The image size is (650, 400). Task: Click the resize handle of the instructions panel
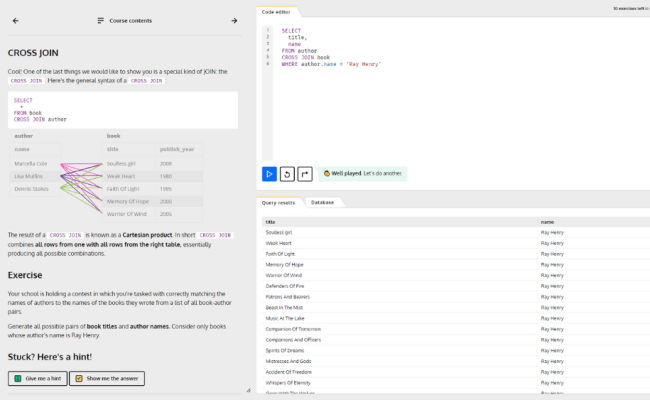[x=248, y=390]
